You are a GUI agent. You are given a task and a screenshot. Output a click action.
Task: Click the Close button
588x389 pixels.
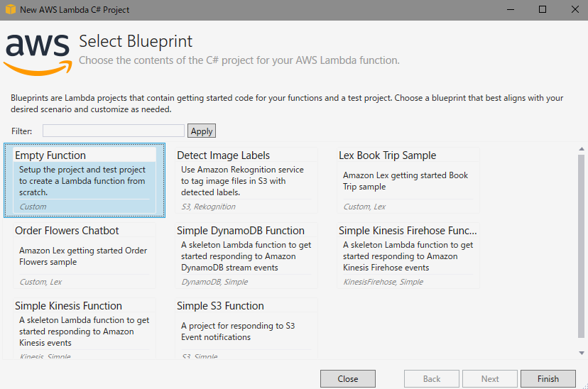tap(348, 378)
